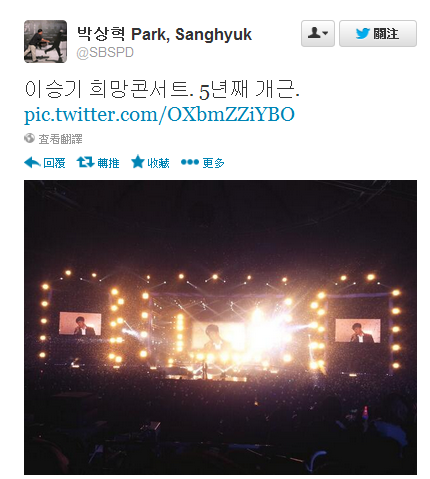Choose the 收藏 favorite label

159,163
